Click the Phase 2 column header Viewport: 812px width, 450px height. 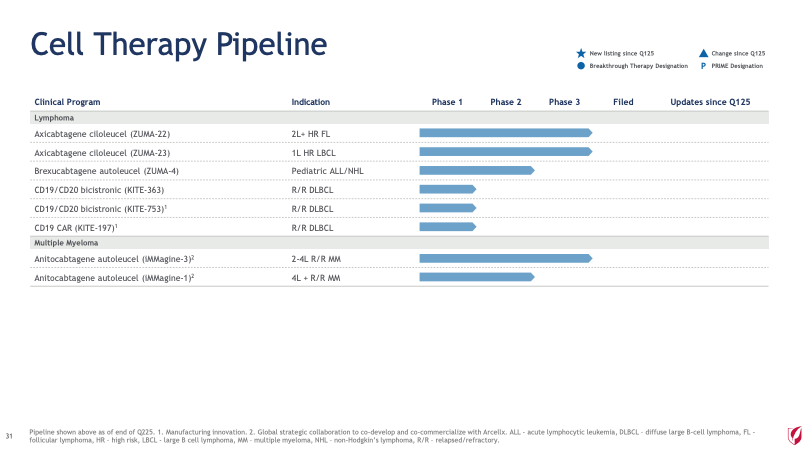click(506, 102)
